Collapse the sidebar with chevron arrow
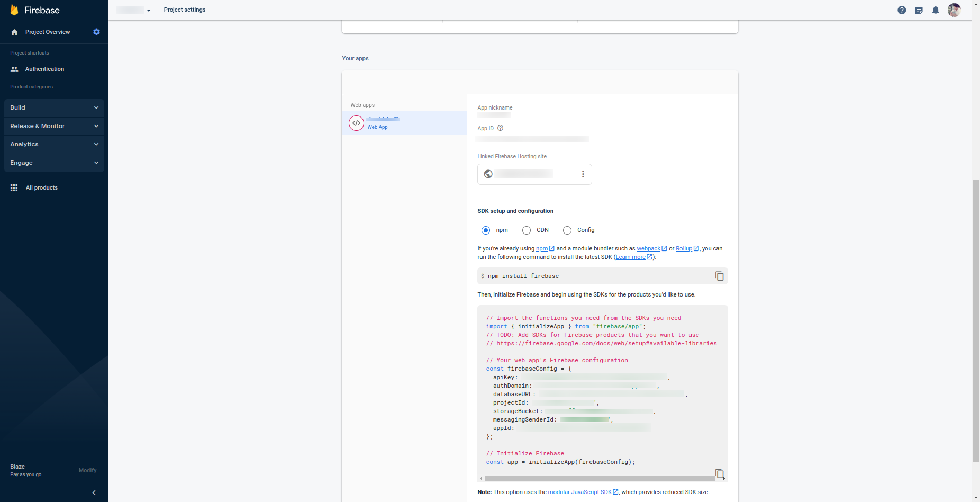Viewport: 980px width, 502px height. (x=94, y=493)
